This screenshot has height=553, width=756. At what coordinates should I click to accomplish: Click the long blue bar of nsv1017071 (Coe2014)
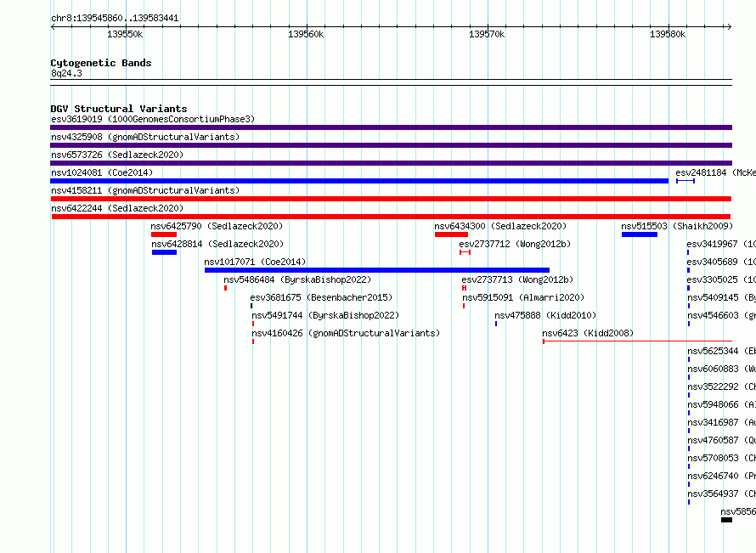point(377,270)
